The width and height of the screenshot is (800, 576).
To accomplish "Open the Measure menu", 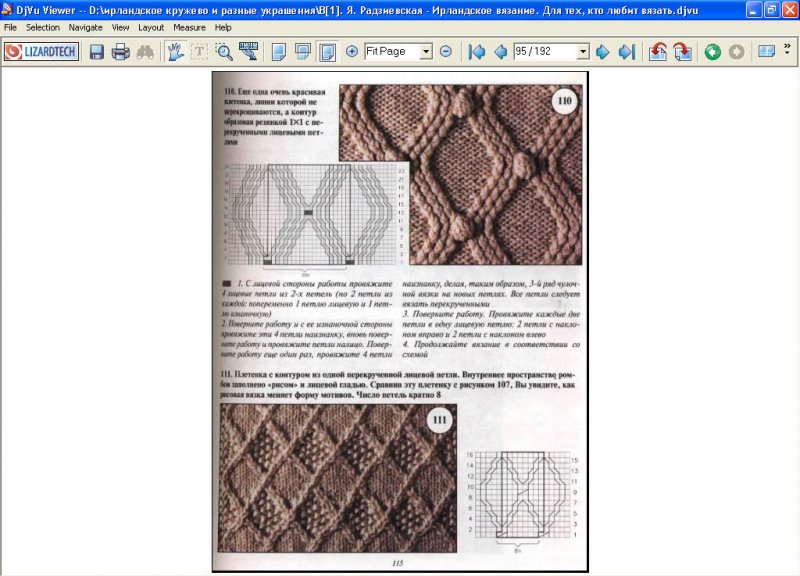I will tap(189, 28).
